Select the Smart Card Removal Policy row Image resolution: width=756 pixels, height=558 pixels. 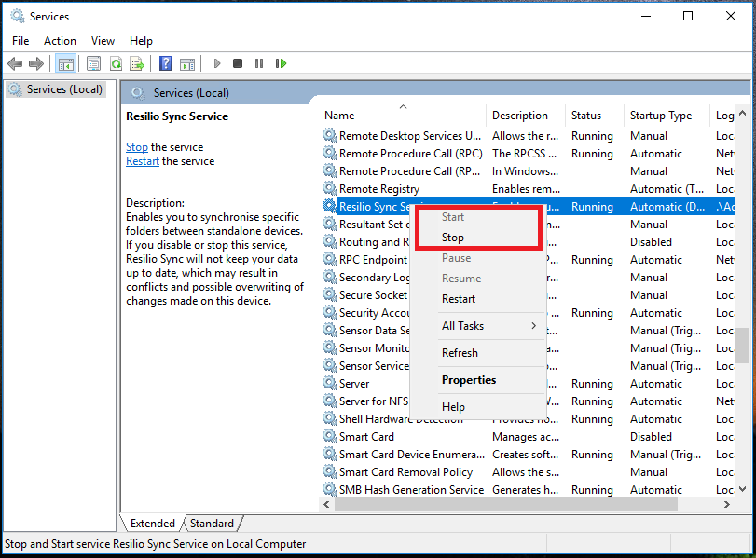pos(528,471)
